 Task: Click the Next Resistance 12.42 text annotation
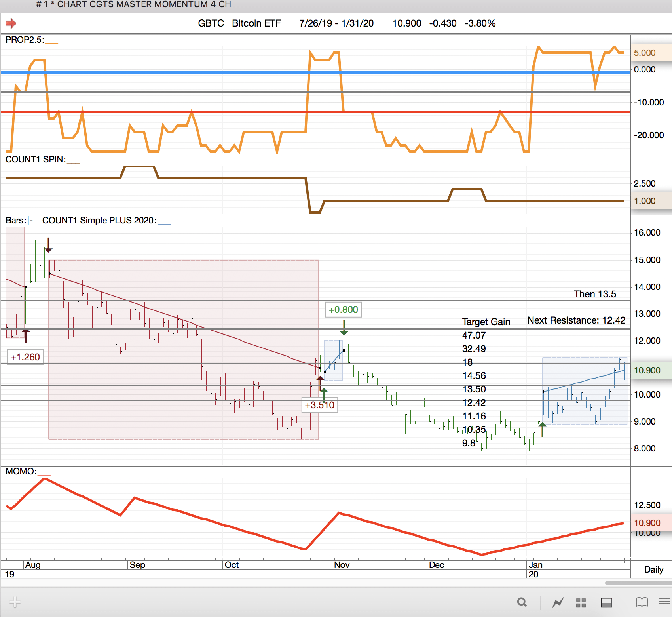(x=576, y=320)
